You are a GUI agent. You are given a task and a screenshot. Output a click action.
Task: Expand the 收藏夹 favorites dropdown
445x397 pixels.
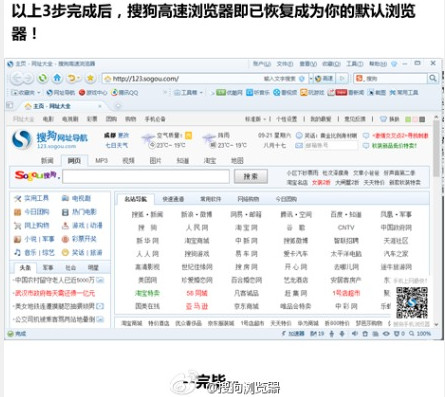pyautogui.click(x=26, y=93)
